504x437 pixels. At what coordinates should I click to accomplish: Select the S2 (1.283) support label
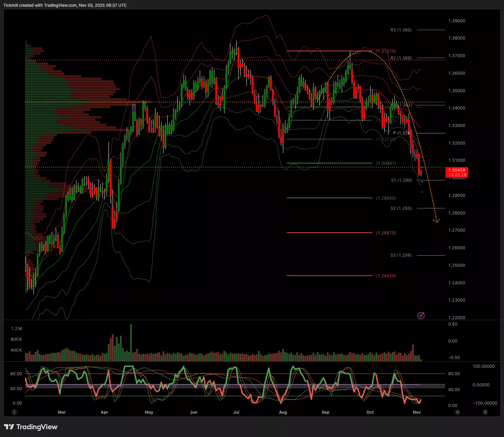[x=401, y=208]
